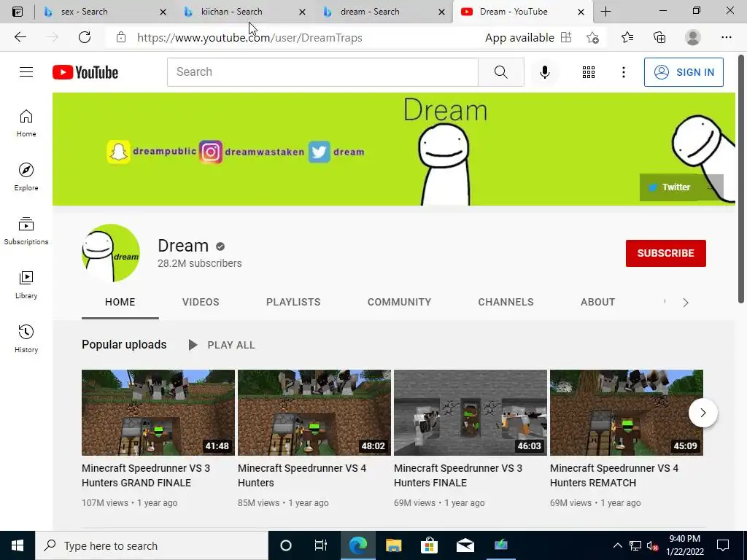Refresh the page
The height and width of the screenshot is (560, 747).
pyautogui.click(x=85, y=37)
